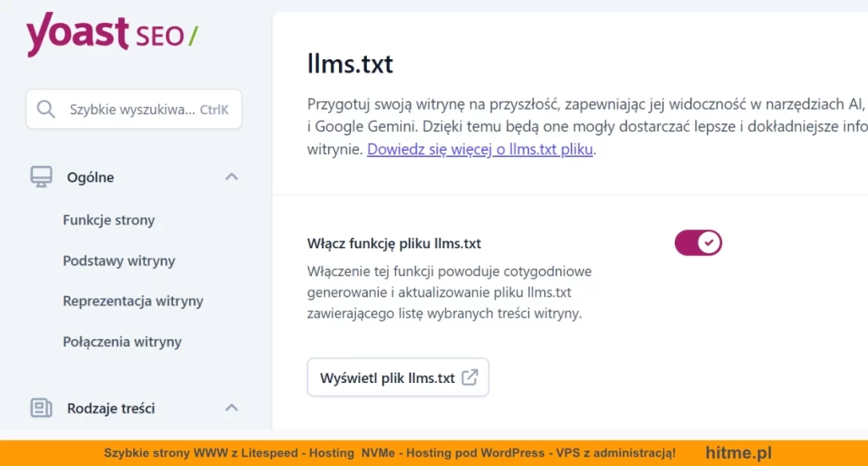
Task: Click the 'Wyświetl plik llms.txt' button
Action: 398,377
